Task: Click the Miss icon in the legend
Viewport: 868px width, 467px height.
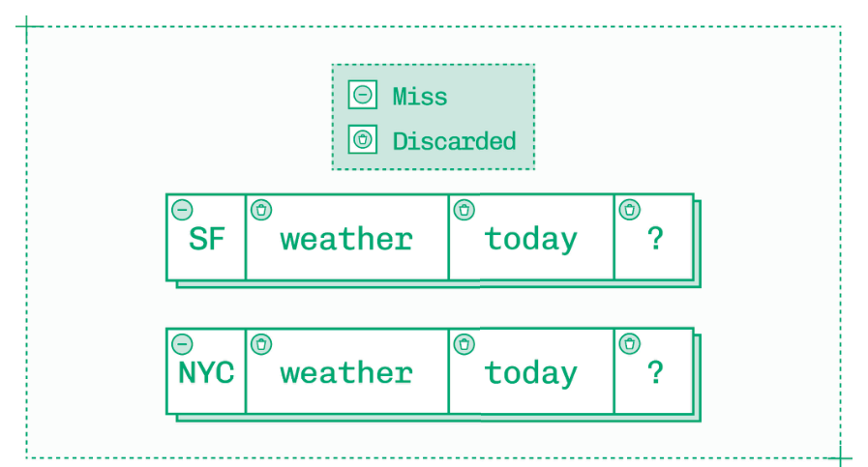Action: [x=362, y=96]
